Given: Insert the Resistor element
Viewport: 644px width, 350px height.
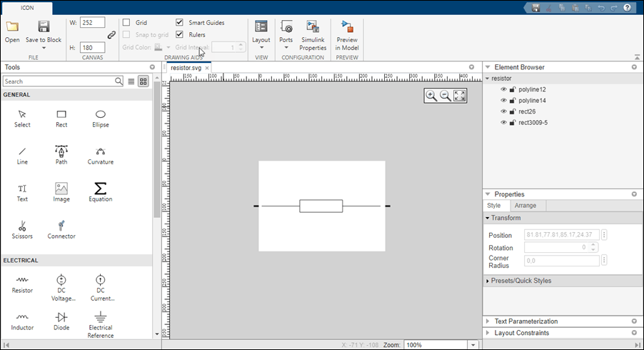Looking at the screenshot, I should 22,284.
